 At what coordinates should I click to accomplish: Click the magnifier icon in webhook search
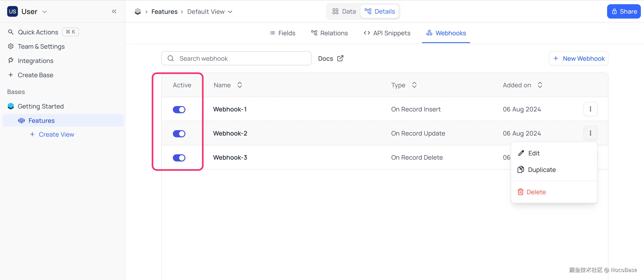(171, 59)
